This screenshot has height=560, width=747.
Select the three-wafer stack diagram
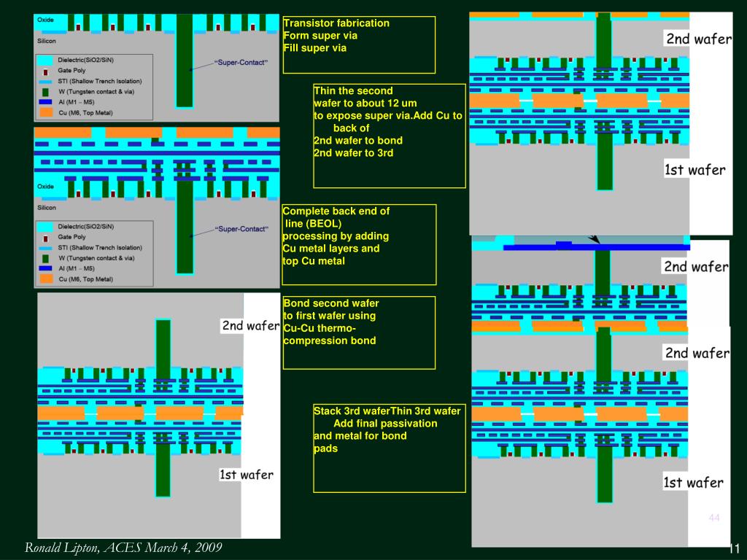(x=601, y=392)
